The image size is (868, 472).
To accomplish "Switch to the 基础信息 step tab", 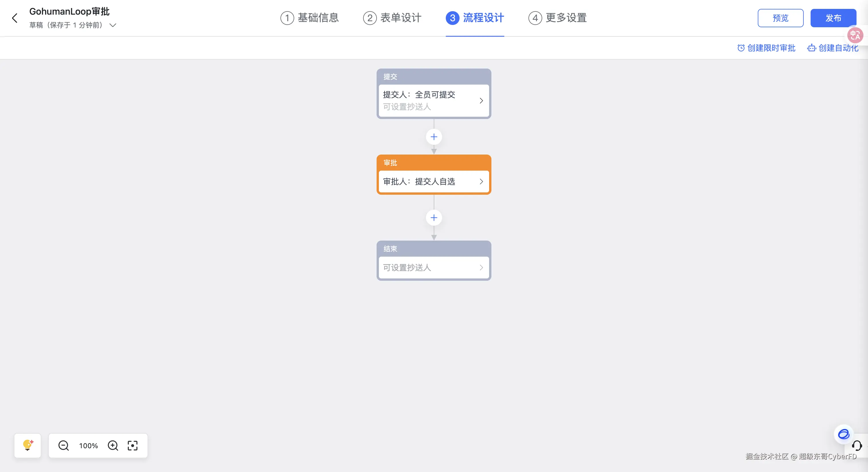I will point(310,18).
